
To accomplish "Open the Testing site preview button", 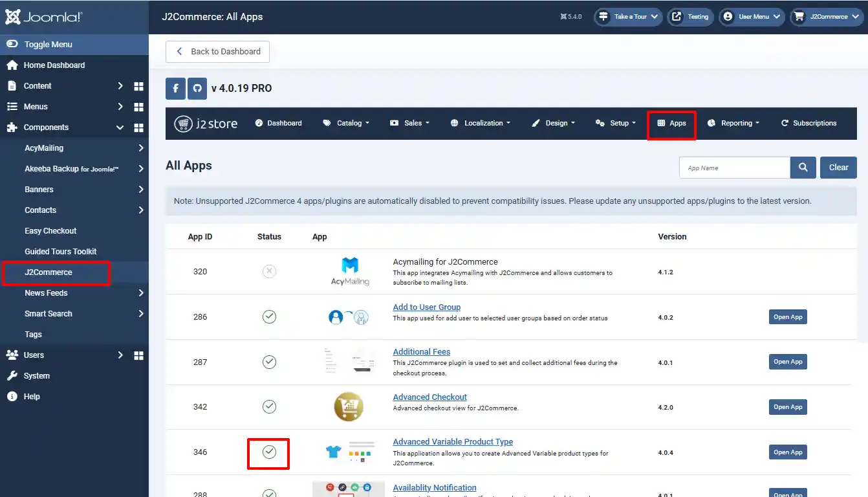I will pos(691,17).
